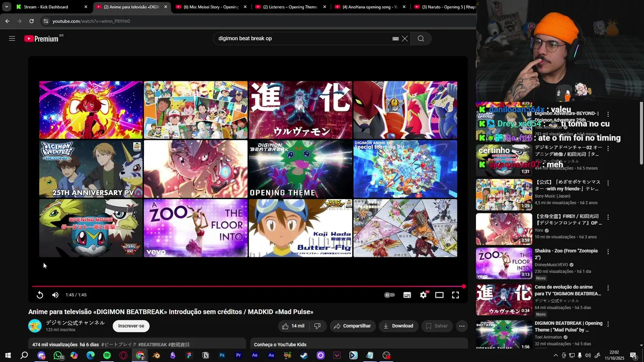Show hidden system tray icons
This screenshot has width=644, height=362.
tap(555, 355)
